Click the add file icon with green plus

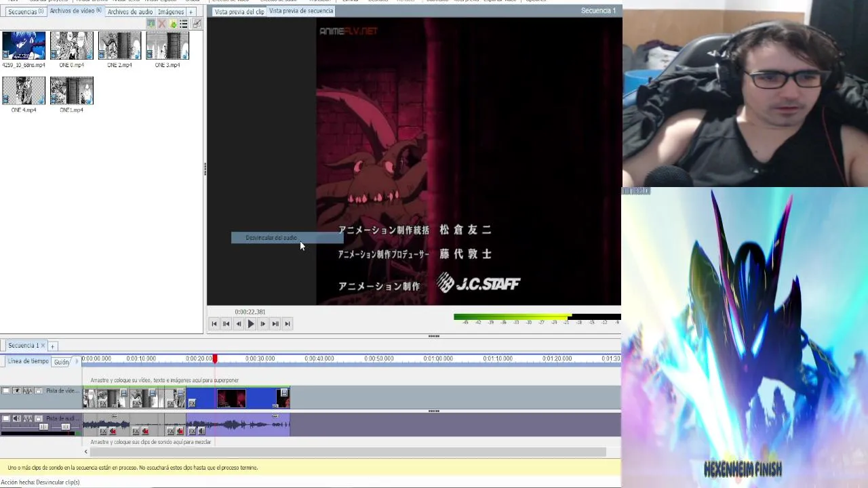coord(172,24)
